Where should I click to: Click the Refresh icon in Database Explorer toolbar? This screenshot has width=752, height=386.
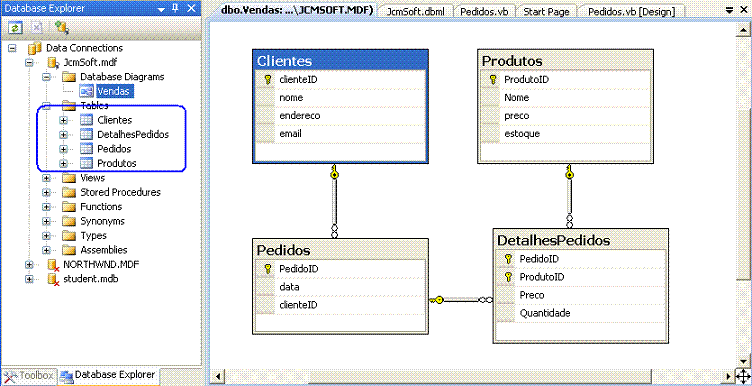pyautogui.click(x=15, y=28)
